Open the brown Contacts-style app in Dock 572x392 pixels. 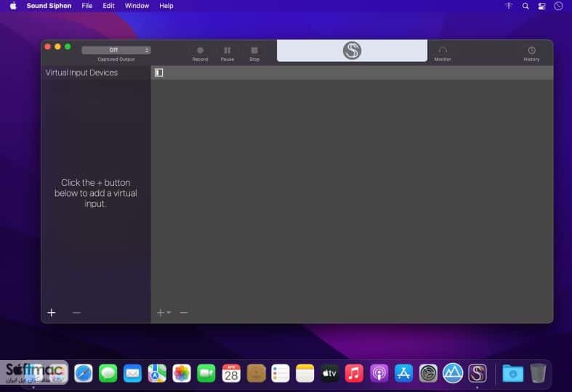pos(256,373)
